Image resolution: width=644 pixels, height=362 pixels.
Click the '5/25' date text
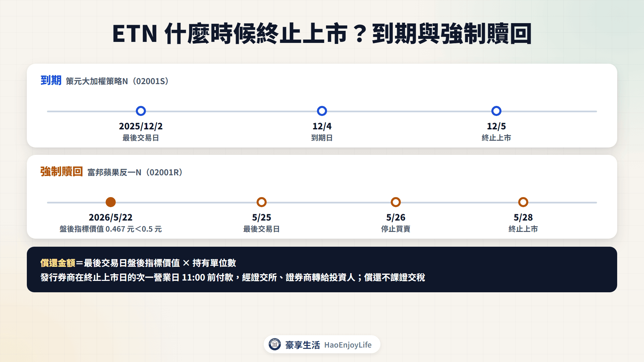click(x=262, y=217)
